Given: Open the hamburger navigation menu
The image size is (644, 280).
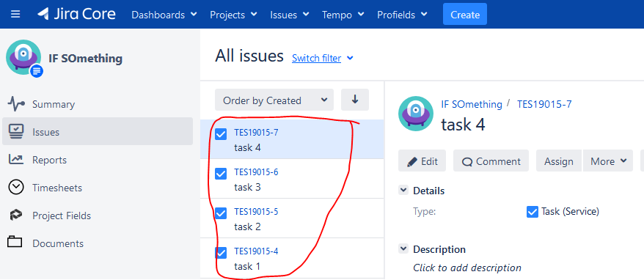Looking at the screenshot, I should (15, 15).
